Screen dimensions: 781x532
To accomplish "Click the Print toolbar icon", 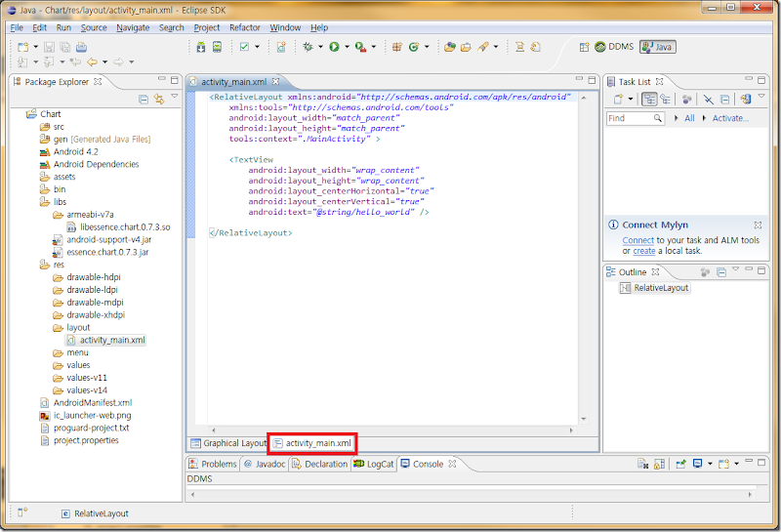I will [x=81, y=47].
